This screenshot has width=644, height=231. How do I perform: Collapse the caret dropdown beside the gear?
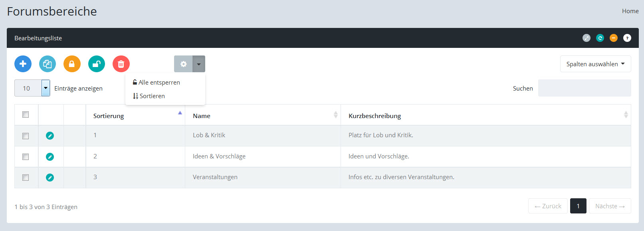(x=199, y=64)
